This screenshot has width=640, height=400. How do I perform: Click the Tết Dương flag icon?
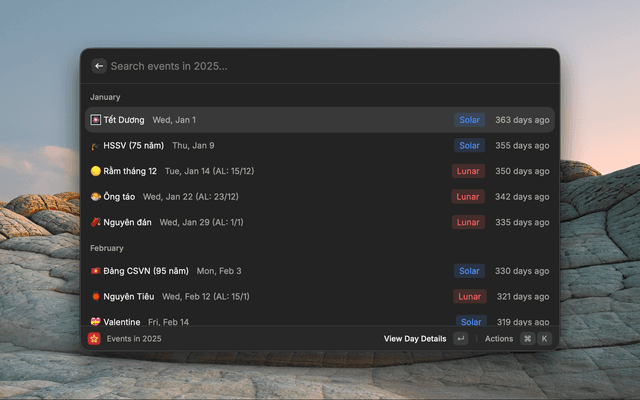95,120
